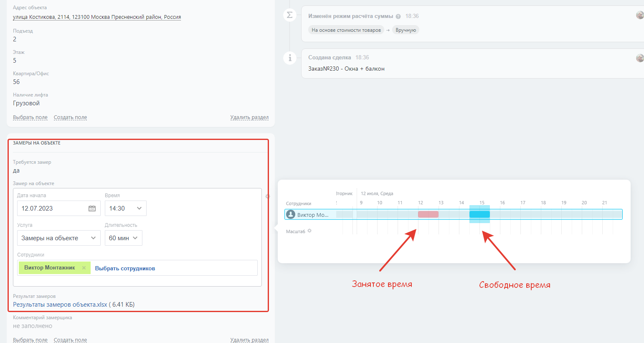Click the 11 hour mark in schedule

(x=400, y=203)
